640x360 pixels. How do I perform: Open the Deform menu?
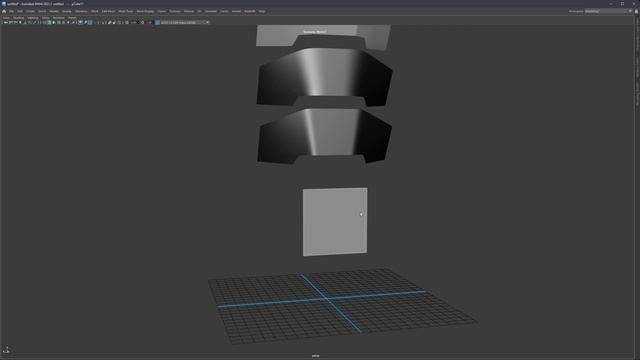(189, 11)
